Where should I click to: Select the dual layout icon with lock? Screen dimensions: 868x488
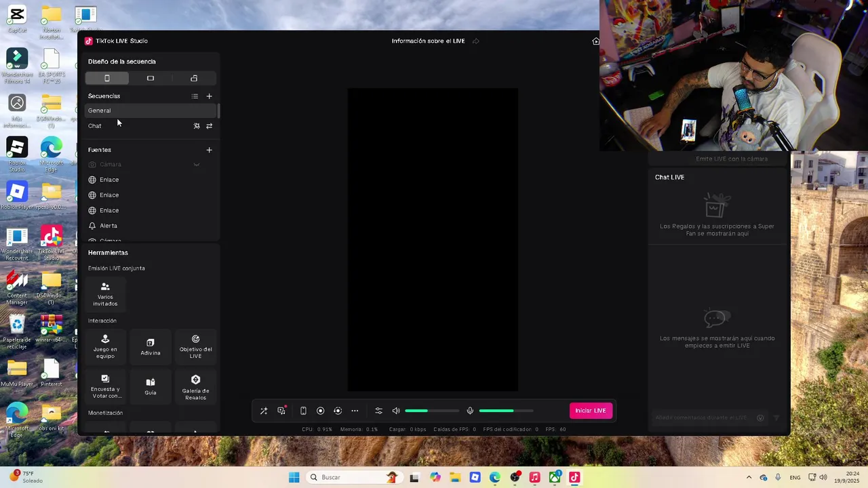[x=194, y=78]
